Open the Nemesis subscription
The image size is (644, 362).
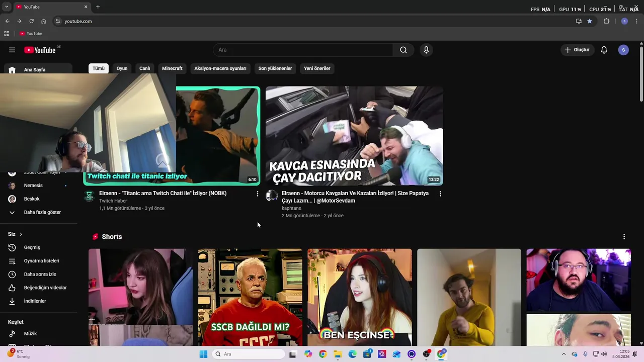coord(38,186)
